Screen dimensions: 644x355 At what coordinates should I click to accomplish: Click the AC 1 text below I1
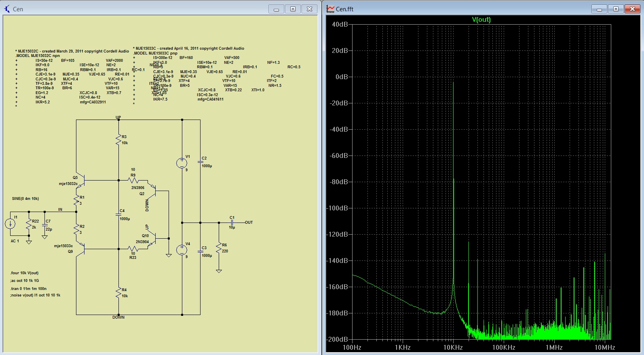(x=15, y=241)
